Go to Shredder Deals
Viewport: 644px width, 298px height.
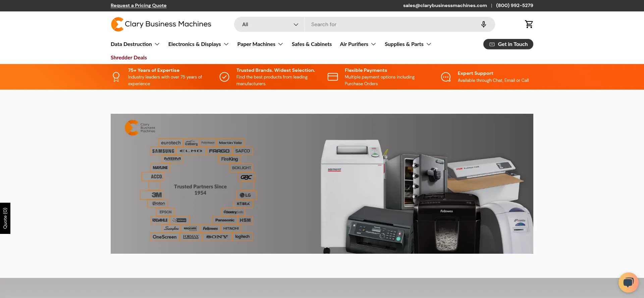coord(129,58)
